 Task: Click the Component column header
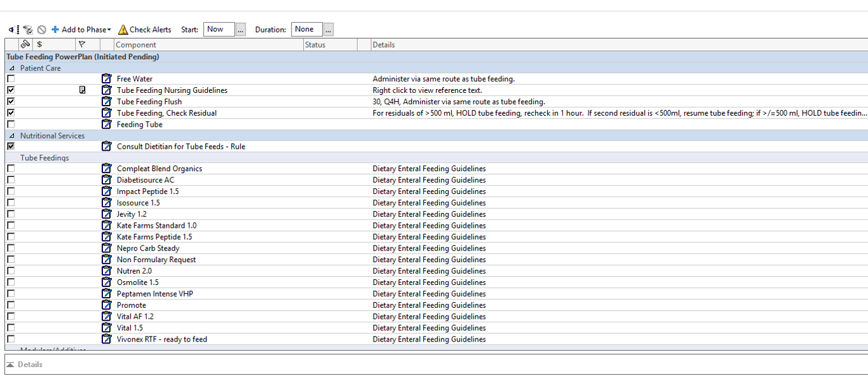(x=208, y=45)
